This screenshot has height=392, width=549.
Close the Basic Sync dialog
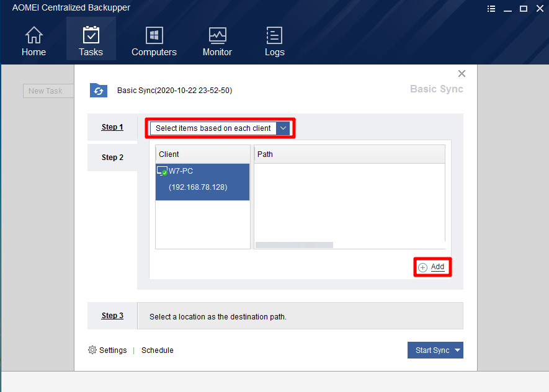(462, 73)
